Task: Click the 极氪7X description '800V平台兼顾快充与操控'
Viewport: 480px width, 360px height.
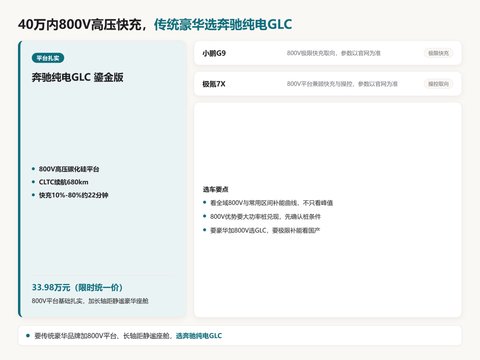Action: pyautogui.click(x=320, y=84)
